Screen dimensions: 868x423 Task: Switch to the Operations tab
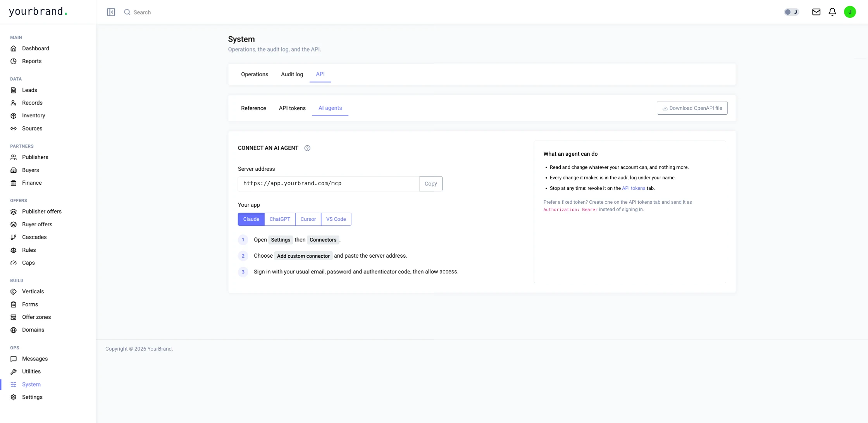(255, 74)
